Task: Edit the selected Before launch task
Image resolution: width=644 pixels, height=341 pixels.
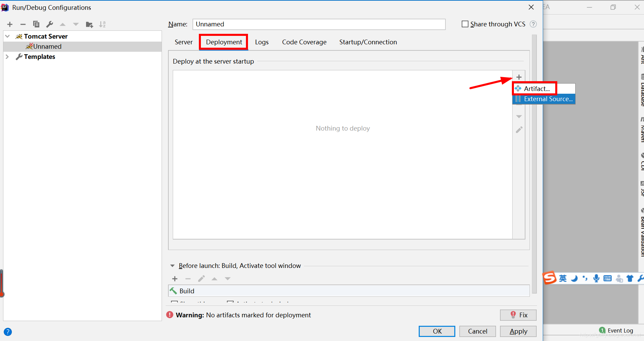Action: tap(201, 279)
